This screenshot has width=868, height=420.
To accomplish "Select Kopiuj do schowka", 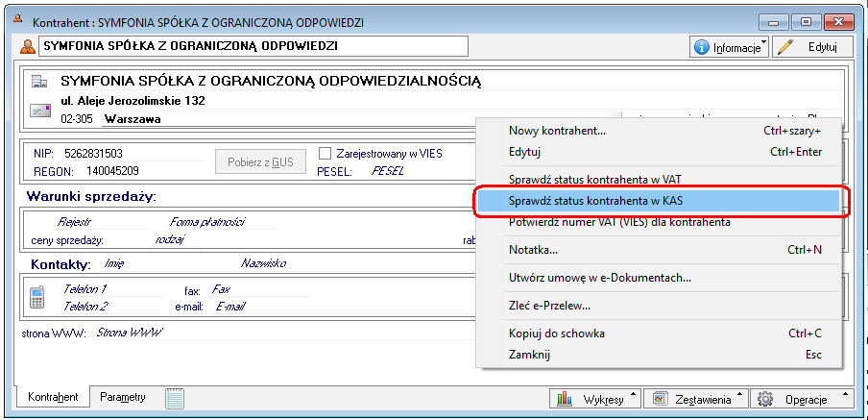I will click(659, 334).
